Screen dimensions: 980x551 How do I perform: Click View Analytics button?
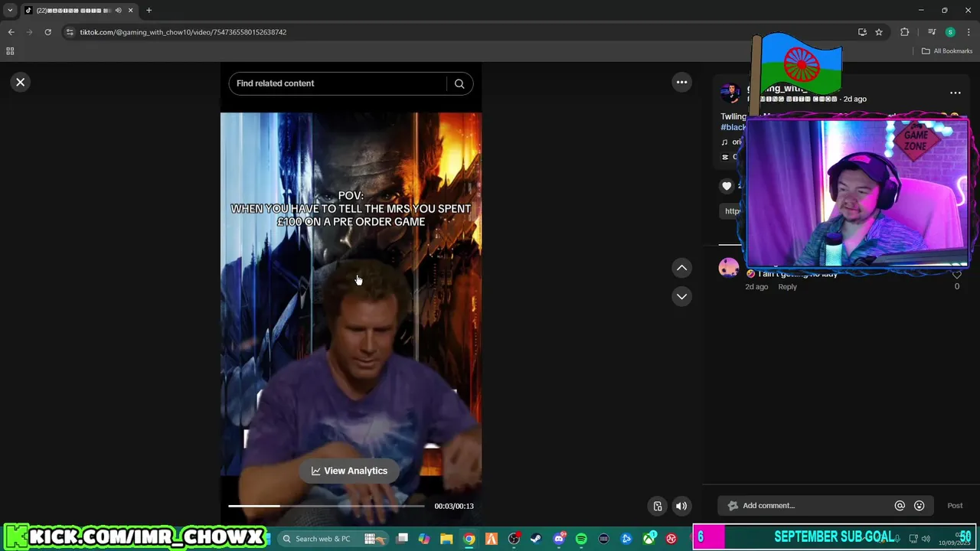coord(349,471)
